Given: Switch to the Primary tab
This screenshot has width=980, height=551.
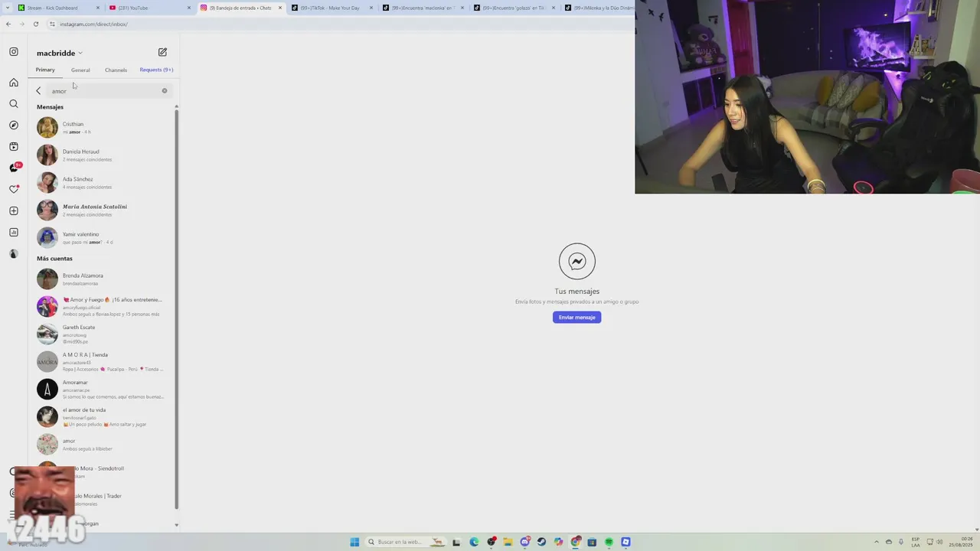Looking at the screenshot, I should click(x=45, y=70).
